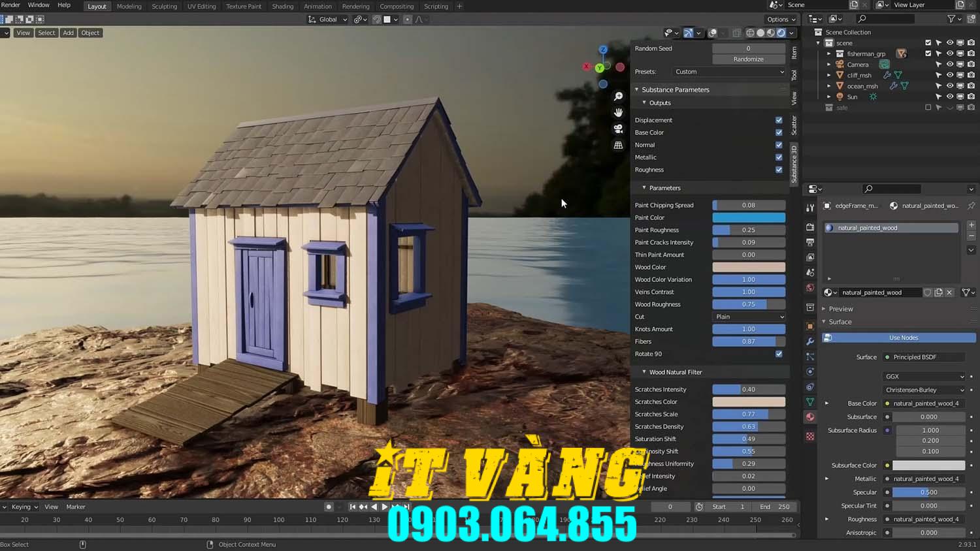
Task: Uncheck the Displacement output checkbox
Action: [x=778, y=120]
